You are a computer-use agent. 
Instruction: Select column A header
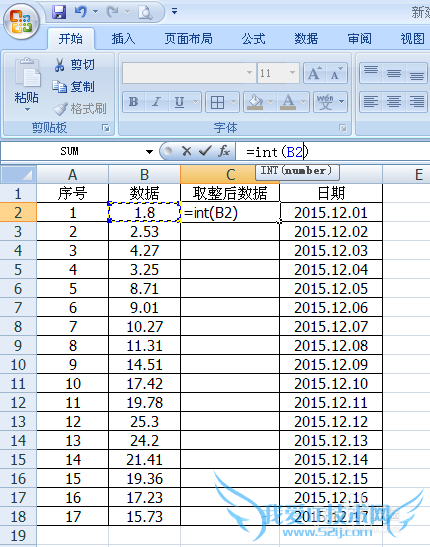click(73, 174)
